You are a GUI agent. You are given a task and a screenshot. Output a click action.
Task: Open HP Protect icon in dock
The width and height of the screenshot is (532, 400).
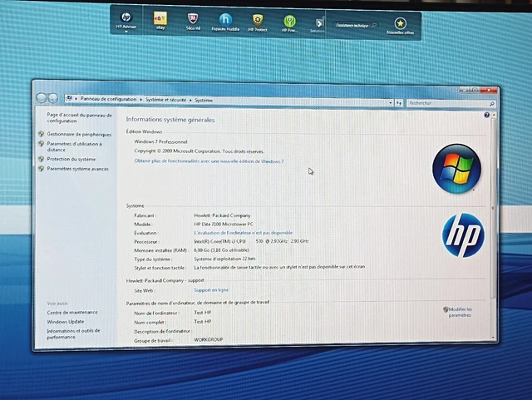[258, 22]
